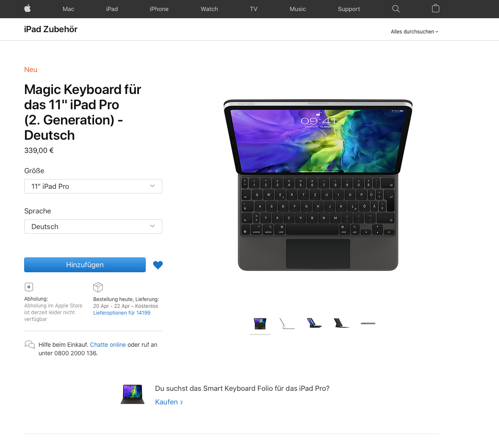Image resolution: width=499 pixels, height=448 pixels.
Task: Click the Hinzufügen button
Action: point(85,265)
